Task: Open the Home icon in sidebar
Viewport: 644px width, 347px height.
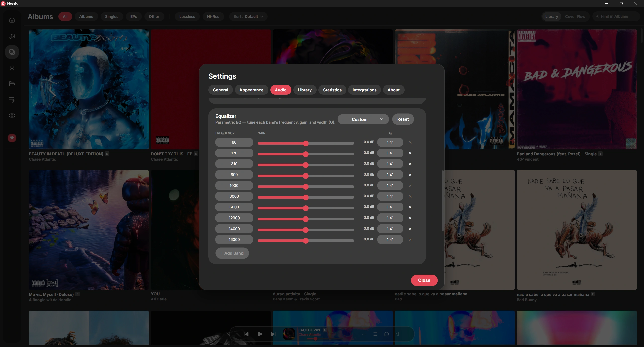Action: coord(12,20)
